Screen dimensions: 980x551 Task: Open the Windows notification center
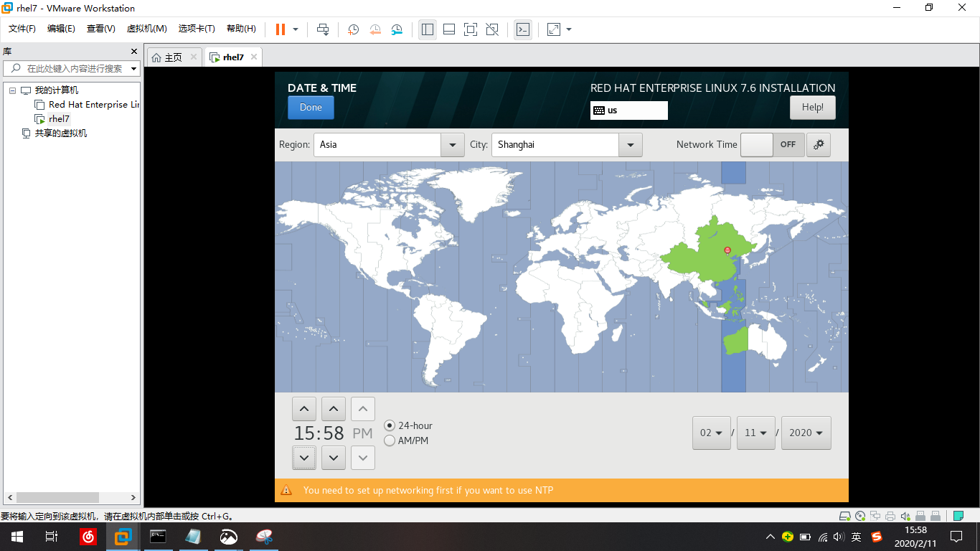coord(956,537)
